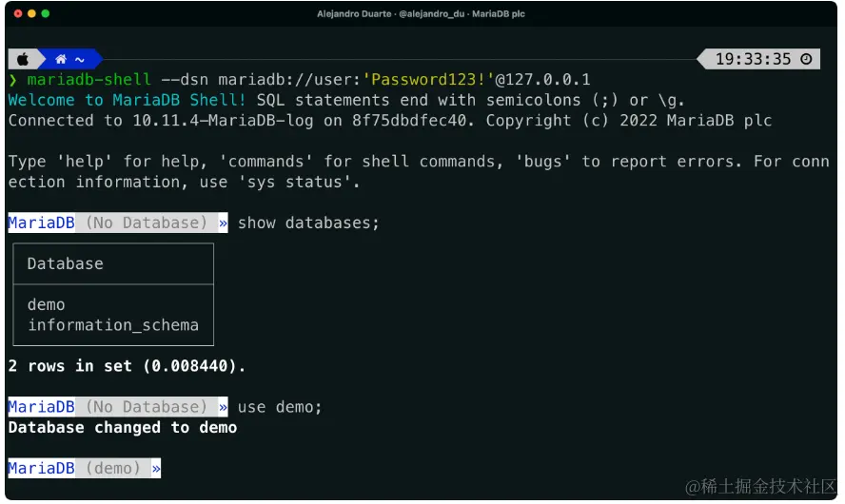
Task: Click the clock icon beside 19:33:35
Action: click(807, 59)
